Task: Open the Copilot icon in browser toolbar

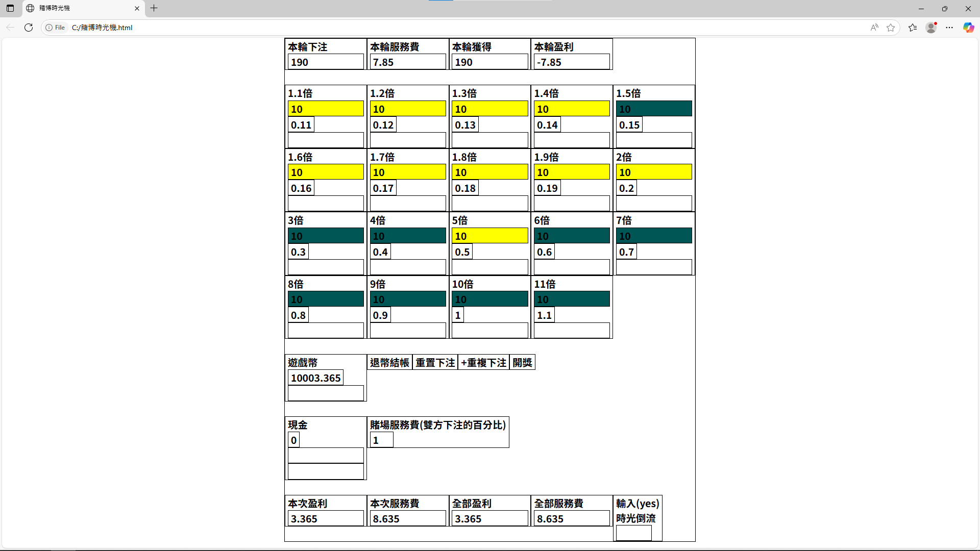Action: [x=968, y=28]
